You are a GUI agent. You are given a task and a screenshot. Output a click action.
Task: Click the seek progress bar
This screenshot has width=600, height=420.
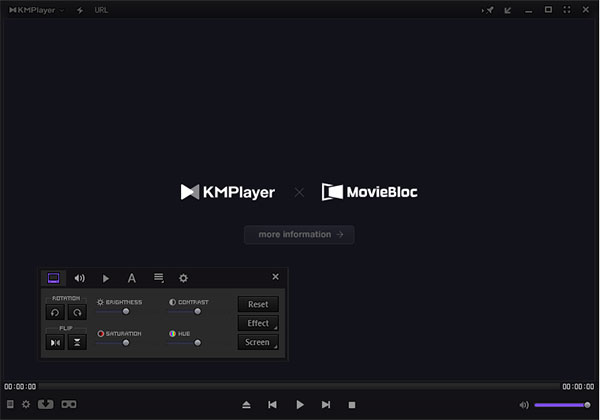click(x=299, y=386)
